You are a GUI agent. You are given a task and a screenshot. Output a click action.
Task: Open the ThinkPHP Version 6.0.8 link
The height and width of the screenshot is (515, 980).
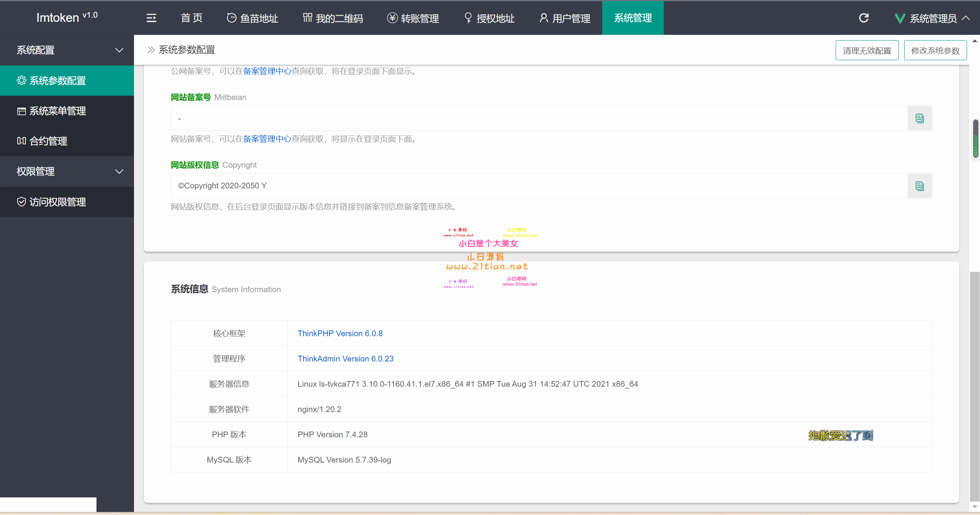(x=340, y=334)
